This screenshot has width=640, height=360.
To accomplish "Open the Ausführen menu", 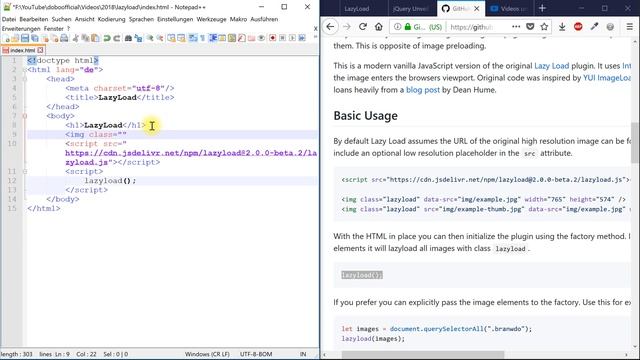I will [264, 19].
